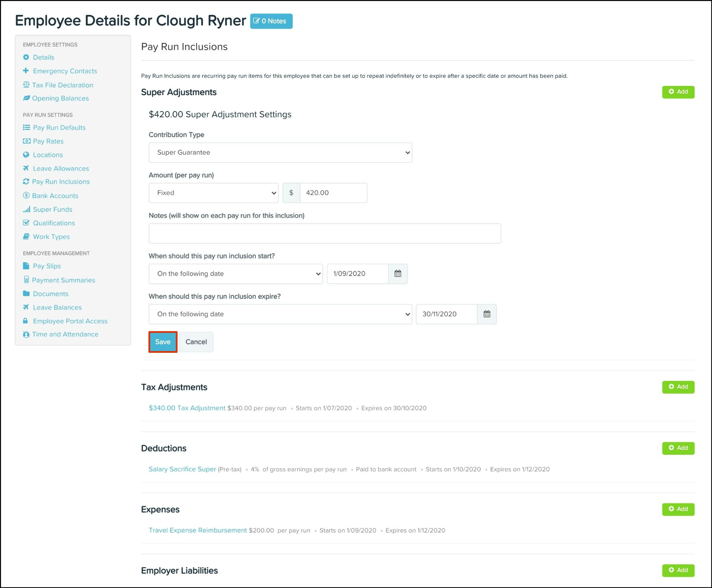This screenshot has width=712, height=588.
Task: Save the super adjustment settings
Action: tap(163, 342)
